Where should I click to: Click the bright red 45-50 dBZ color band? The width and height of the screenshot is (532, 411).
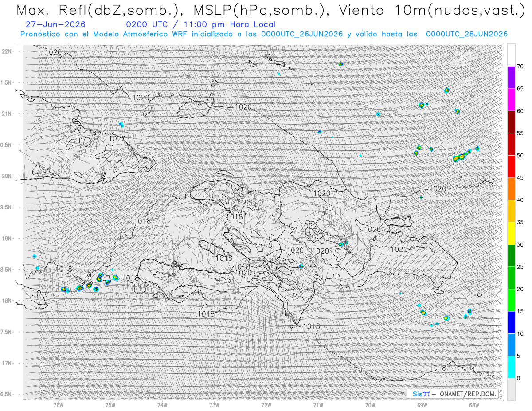tap(511, 167)
